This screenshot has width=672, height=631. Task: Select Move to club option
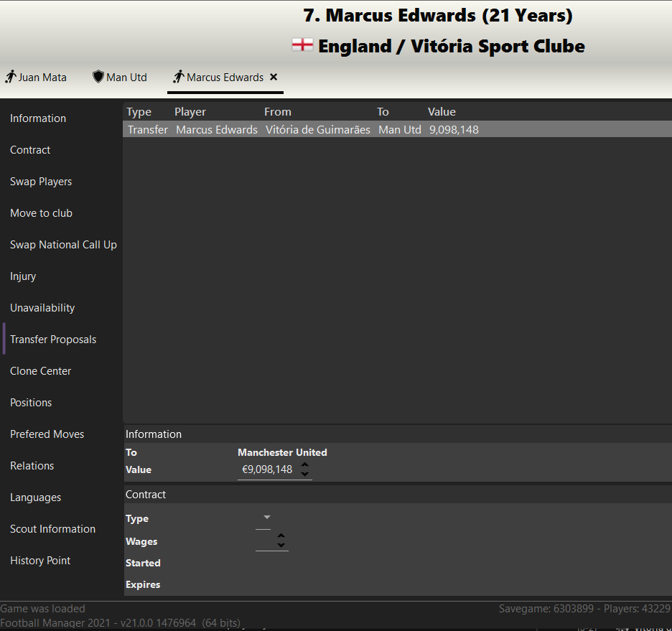[41, 213]
